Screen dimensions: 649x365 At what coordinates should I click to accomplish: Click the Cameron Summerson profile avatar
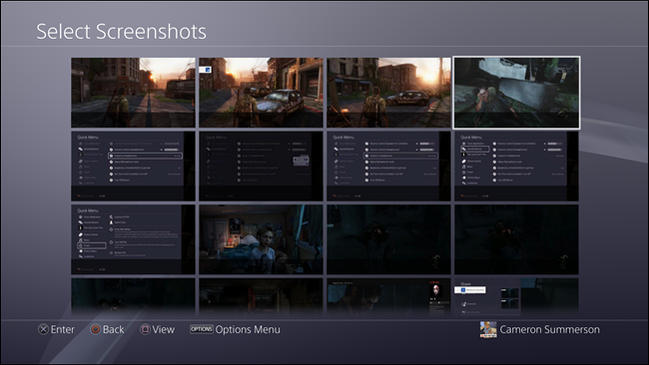tap(488, 329)
